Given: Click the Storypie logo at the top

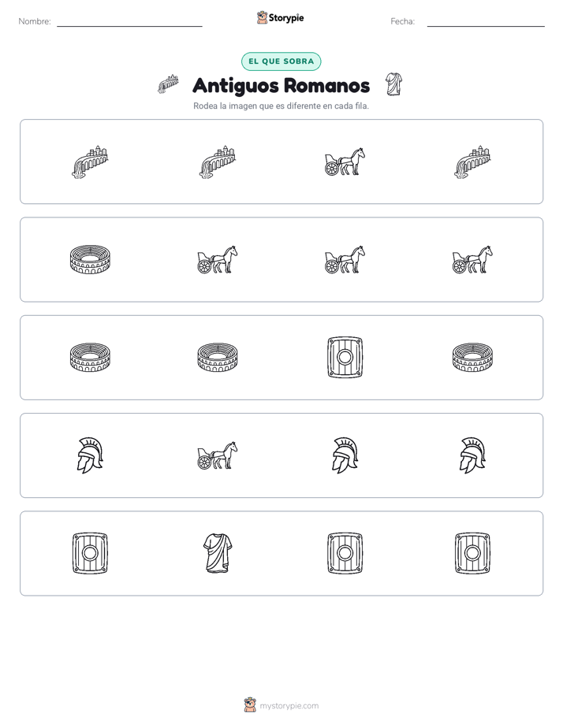Looking at the screenshot, I should tap(281, 18).
